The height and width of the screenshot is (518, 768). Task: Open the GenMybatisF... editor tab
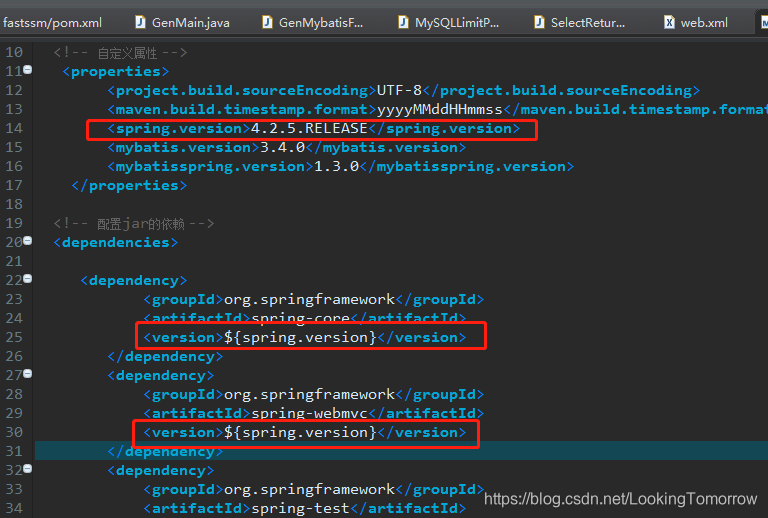[312, 23]
